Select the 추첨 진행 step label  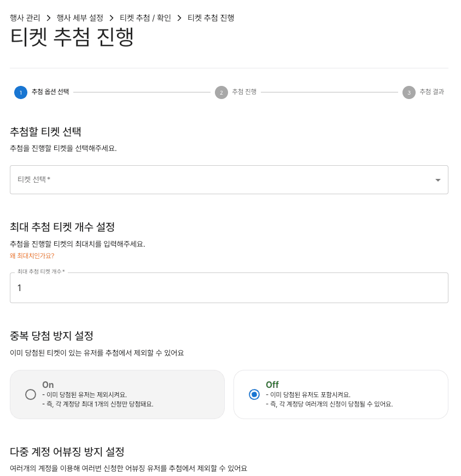[244, 92]
